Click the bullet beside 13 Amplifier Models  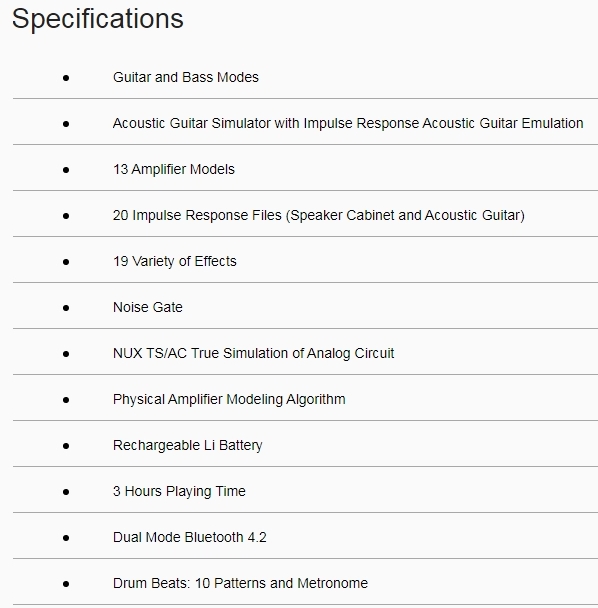[x=66, y=170]
